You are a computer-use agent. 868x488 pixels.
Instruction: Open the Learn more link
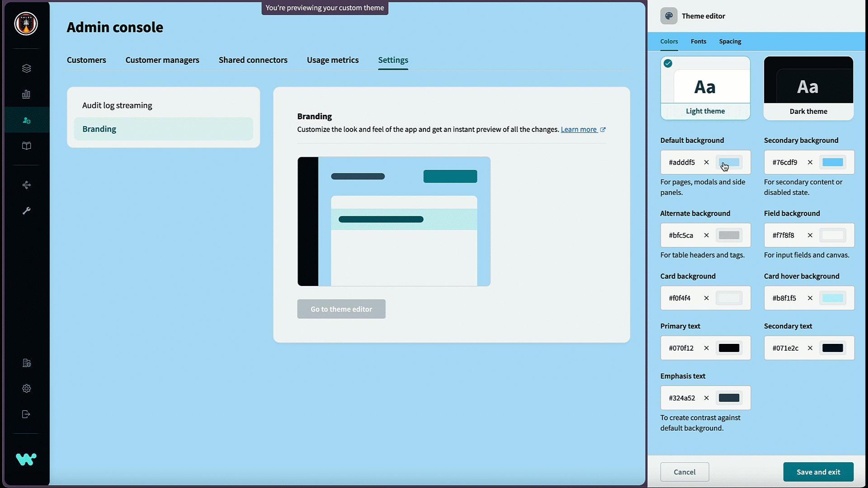pyautogui.click(x=579, y=129)
